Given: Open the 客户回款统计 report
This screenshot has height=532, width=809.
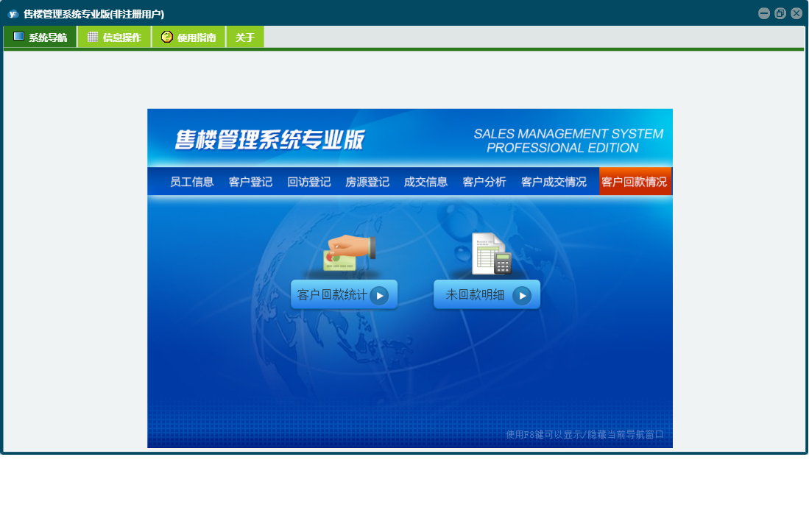Looking at the screenshot, I should tap(344, 295).
